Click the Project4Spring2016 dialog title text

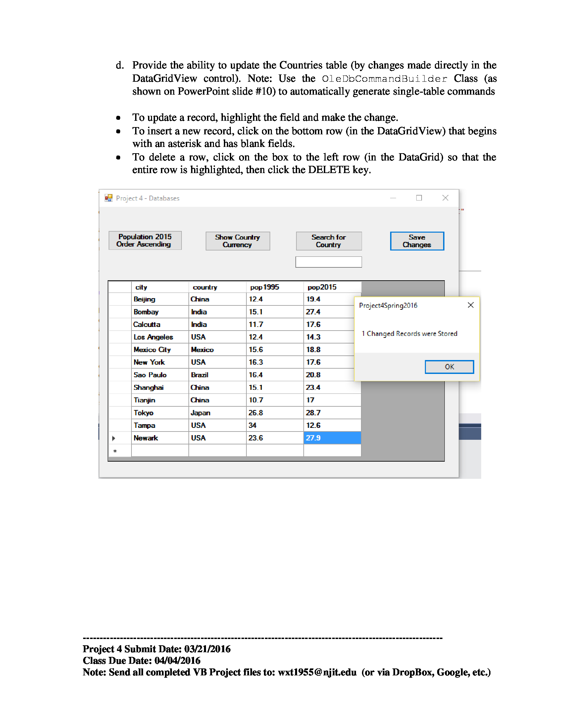(388, 305)
